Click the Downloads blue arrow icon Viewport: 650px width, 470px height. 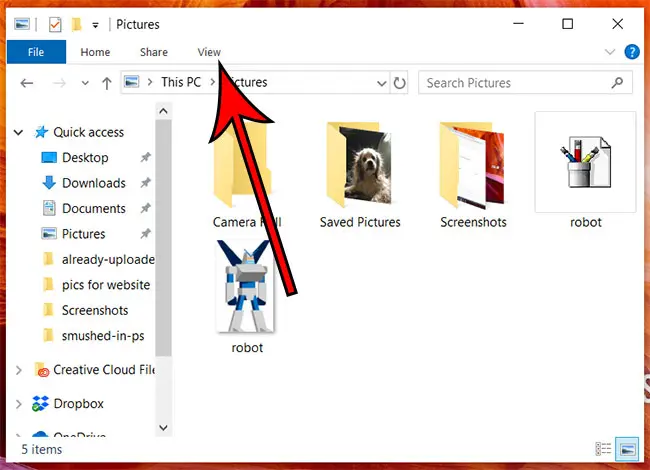(49, 183)
